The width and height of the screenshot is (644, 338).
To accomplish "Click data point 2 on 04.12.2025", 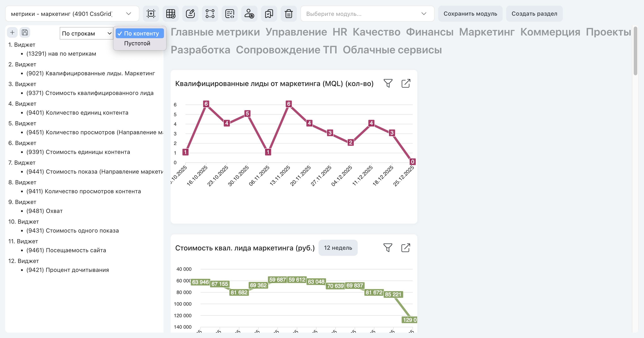I will (351, 143).
